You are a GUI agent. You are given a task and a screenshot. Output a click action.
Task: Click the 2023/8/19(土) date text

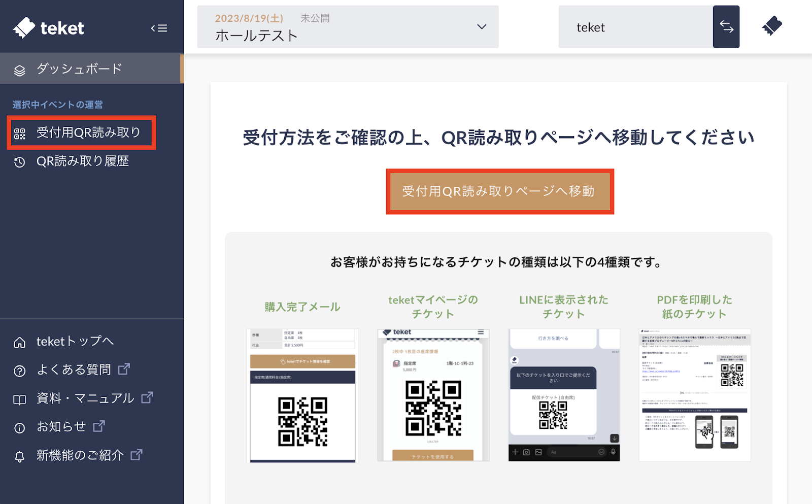pyautogui.click(x=249, y=18)
